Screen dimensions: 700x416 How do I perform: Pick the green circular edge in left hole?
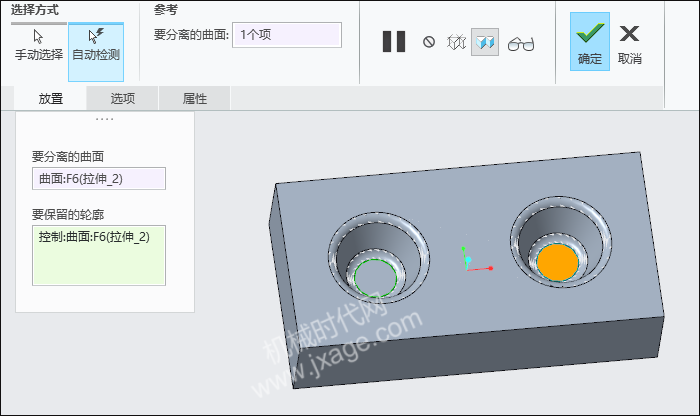click(375, 278)
